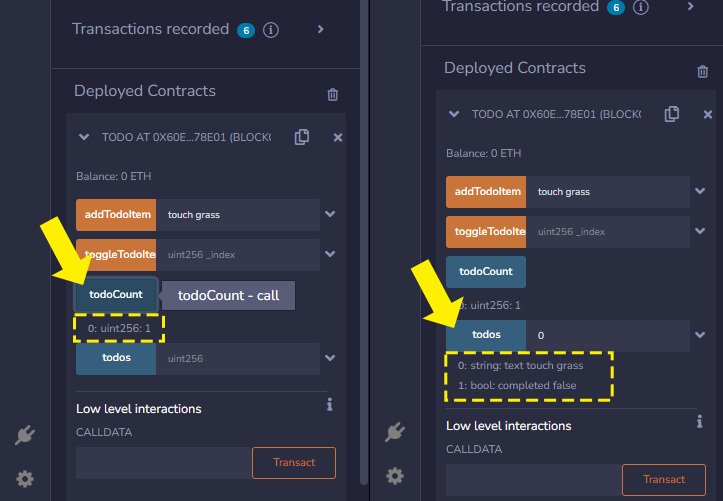Click the todos index input showing 0
723x501 pixels.
pos(606,335)
